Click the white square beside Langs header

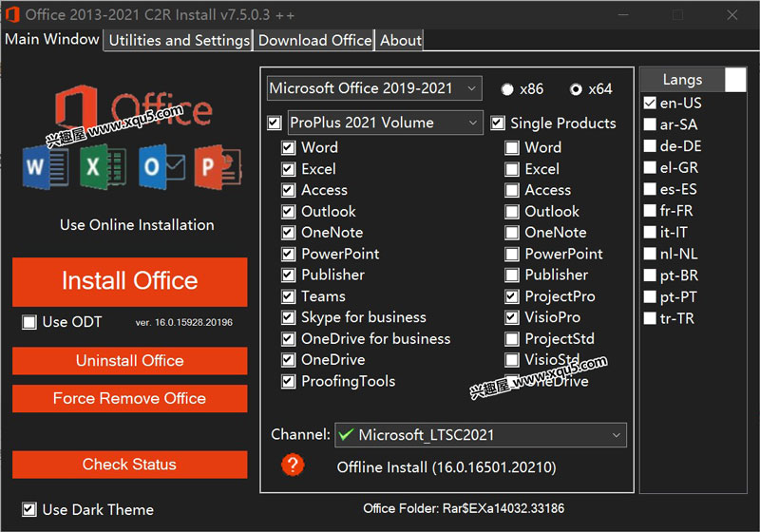point(735,80)
